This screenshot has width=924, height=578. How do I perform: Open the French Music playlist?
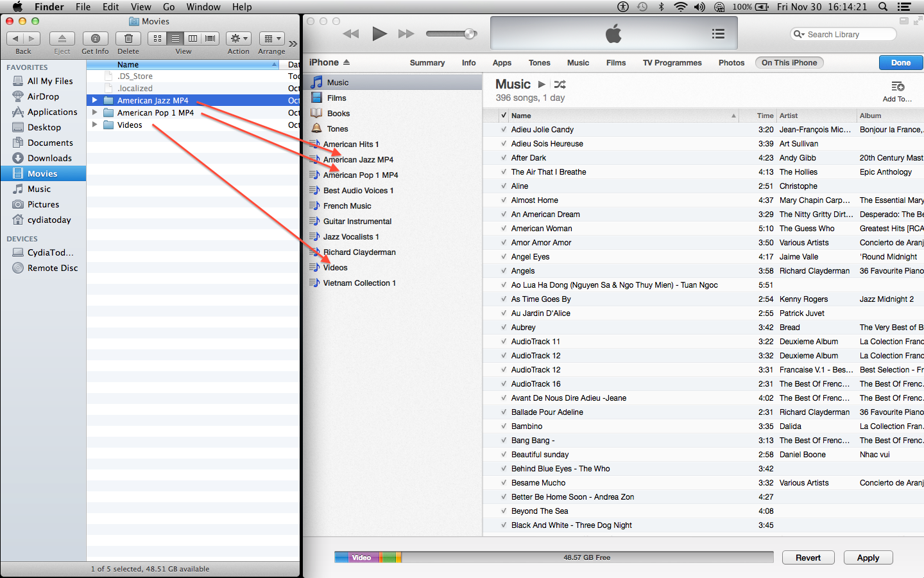click(347, 206)
